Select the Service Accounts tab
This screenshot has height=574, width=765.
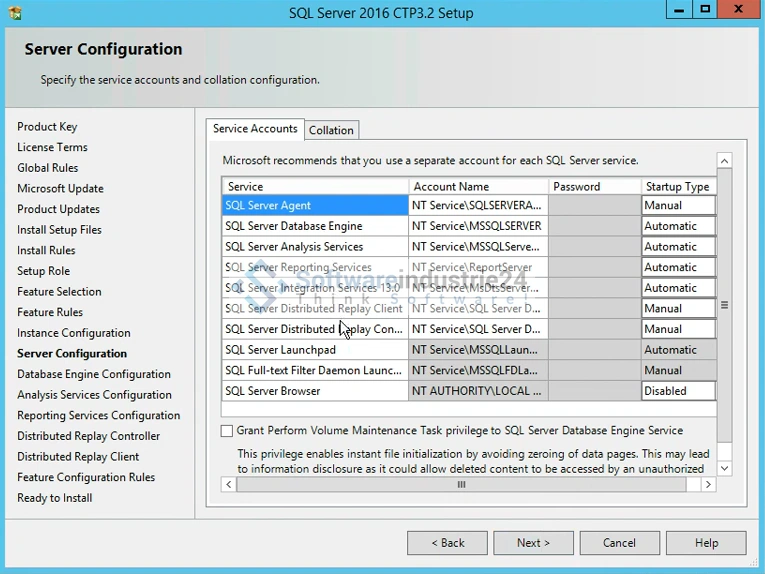255,129
